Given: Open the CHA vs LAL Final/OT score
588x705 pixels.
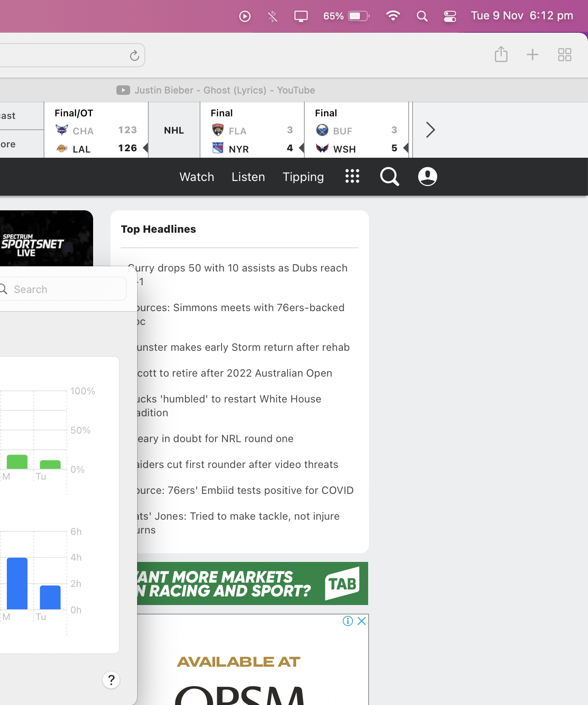Looking at the screenshot, I should click(x=96, y=130).
